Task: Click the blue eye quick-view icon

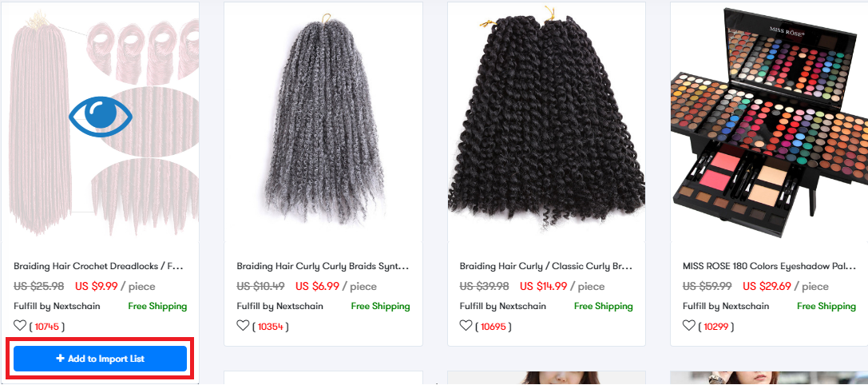Action: coord(101,117)
